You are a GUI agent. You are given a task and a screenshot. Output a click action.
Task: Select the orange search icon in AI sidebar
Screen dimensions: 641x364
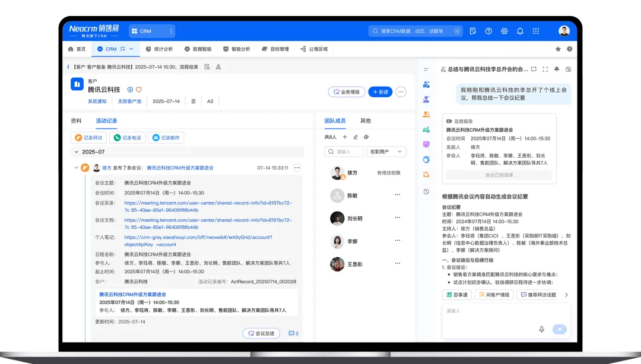click(426, 175)
